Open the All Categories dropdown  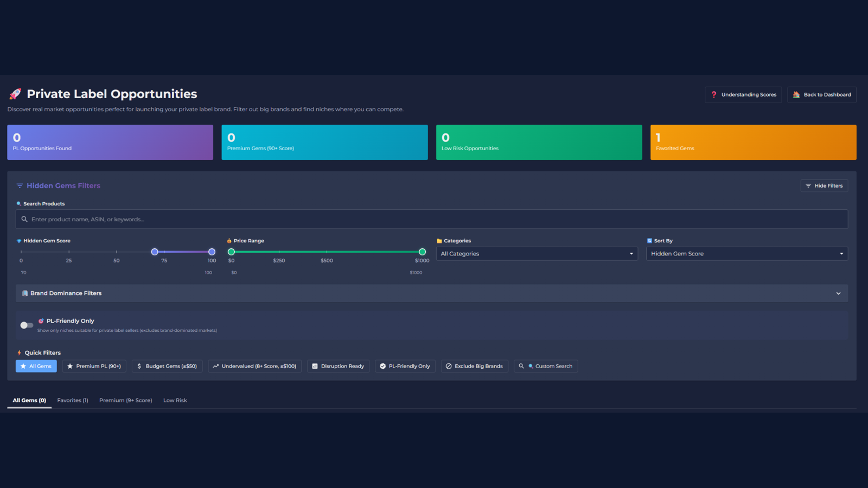click(537, 254)
